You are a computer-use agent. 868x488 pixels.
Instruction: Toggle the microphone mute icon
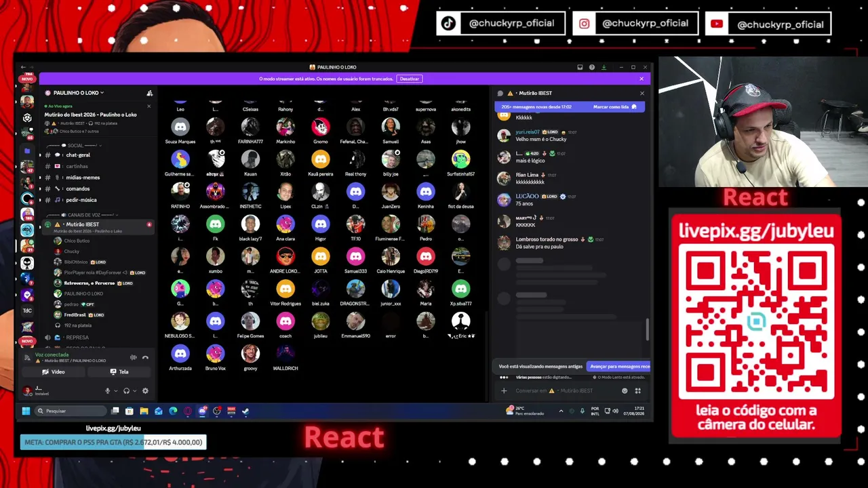click(107, 391)
